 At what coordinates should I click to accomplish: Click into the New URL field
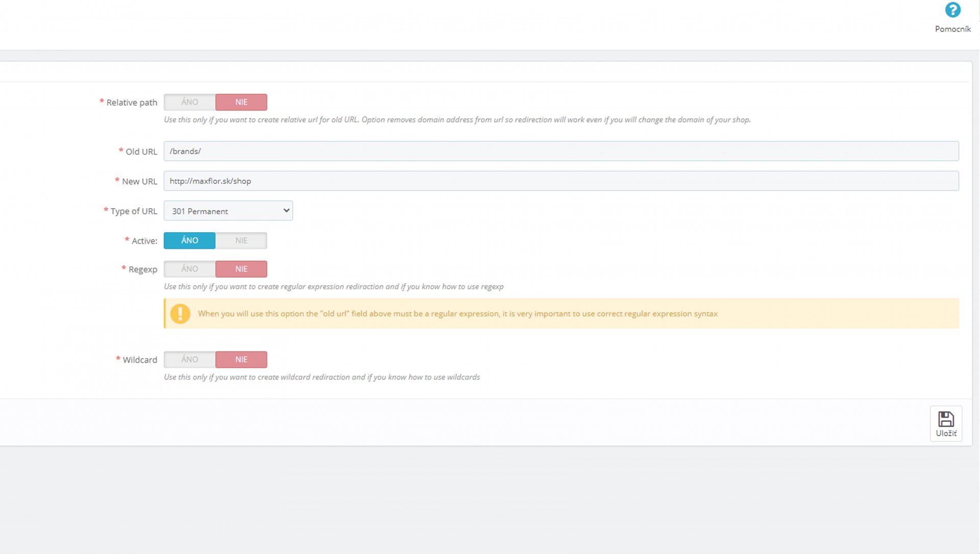tap(560, 181)
